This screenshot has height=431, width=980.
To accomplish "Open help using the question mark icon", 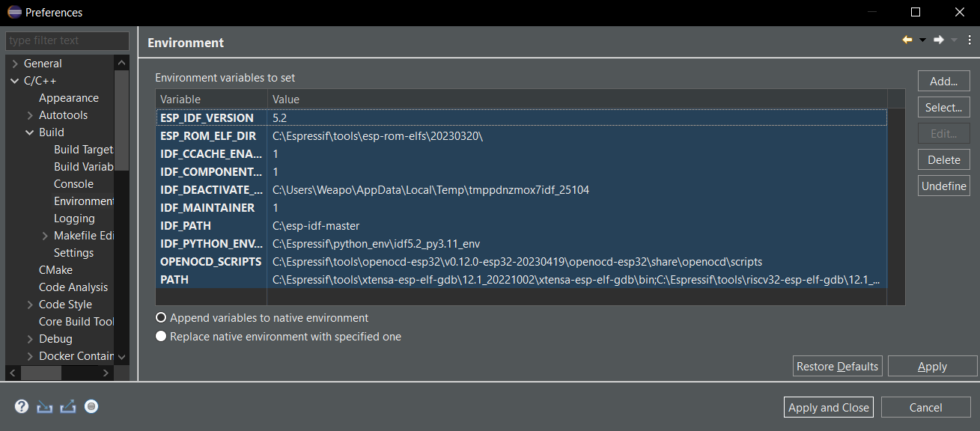I will (21, 406).
